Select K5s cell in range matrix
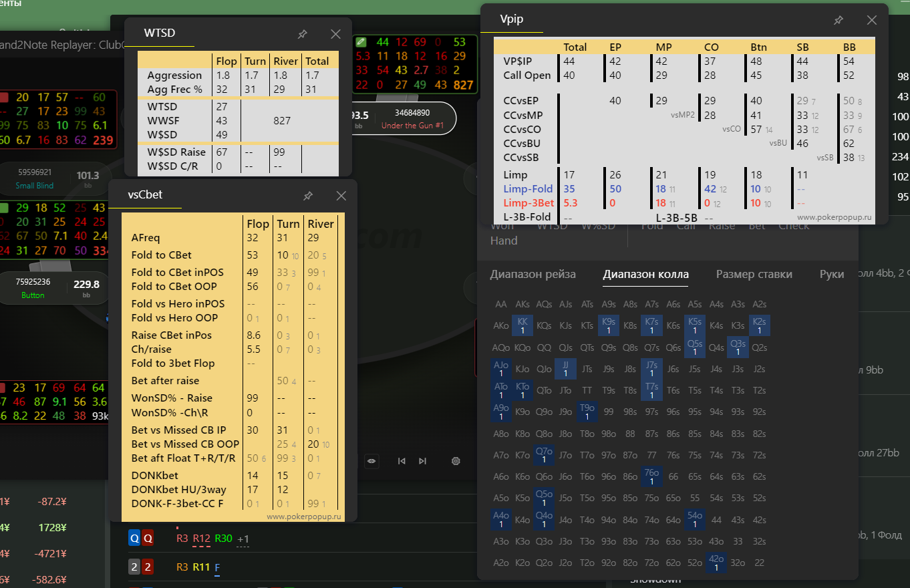 695,325
